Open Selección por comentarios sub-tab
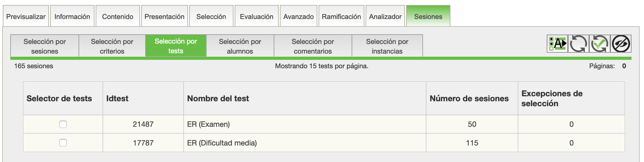 pyautogui.click(x=313, y=46)
